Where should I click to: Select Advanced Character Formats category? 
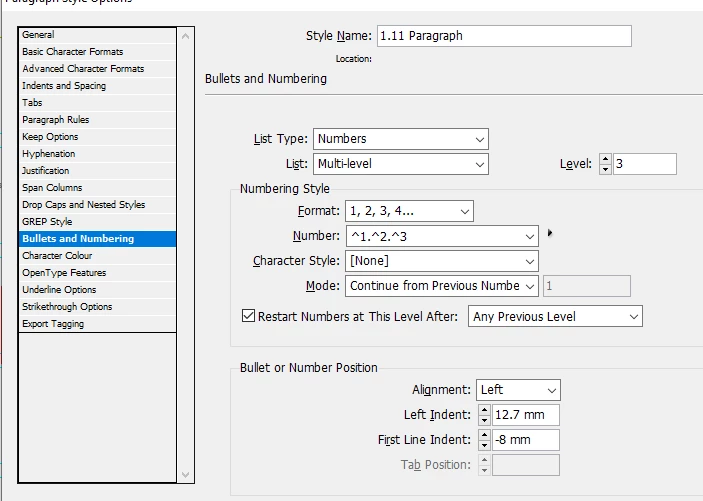click(97, 69)
